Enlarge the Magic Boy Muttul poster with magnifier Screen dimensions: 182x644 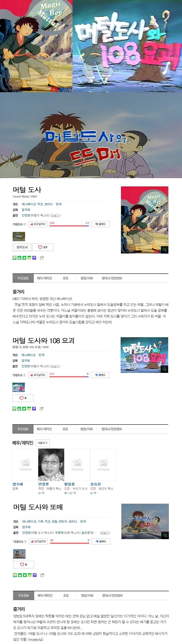[x=165, y=250]
